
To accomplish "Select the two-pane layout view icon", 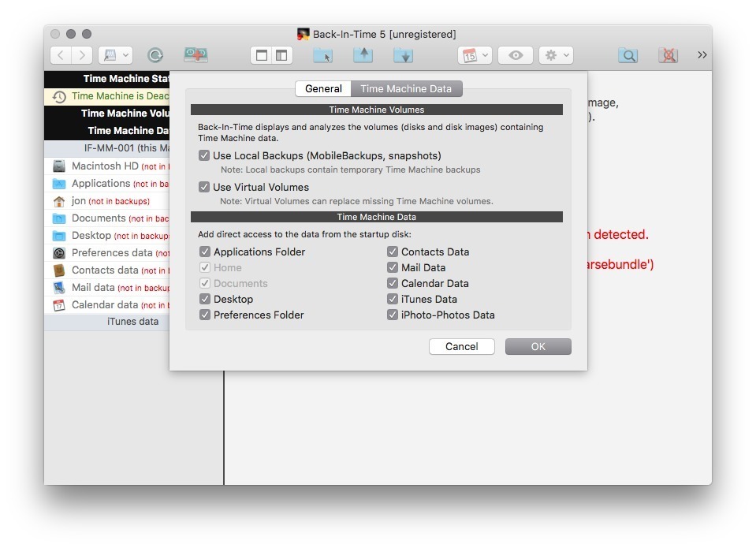I will coord(281,55).
